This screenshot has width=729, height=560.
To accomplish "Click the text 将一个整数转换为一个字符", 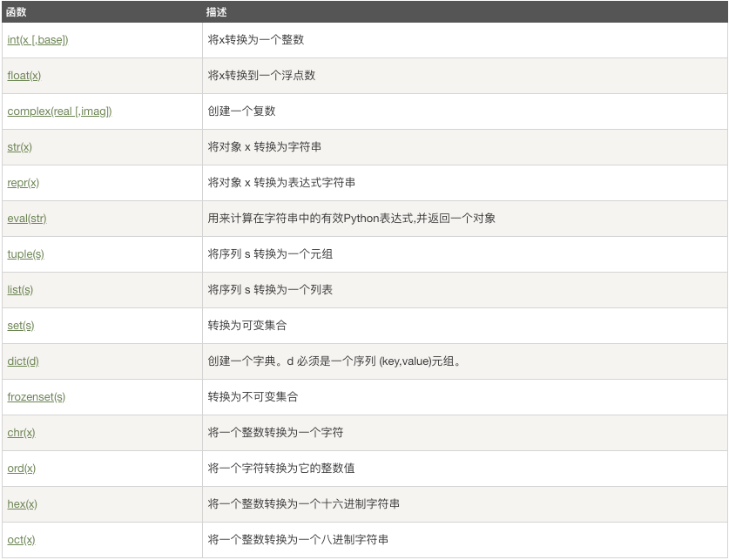I will click(276, 433).
